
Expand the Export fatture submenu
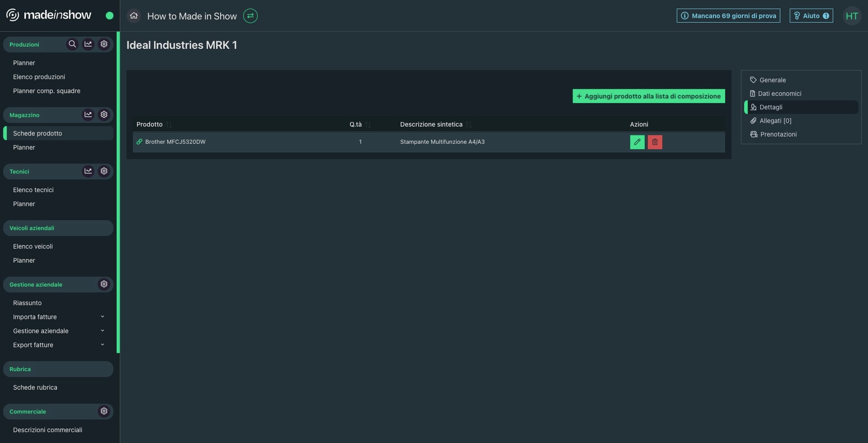click(102, 345)
